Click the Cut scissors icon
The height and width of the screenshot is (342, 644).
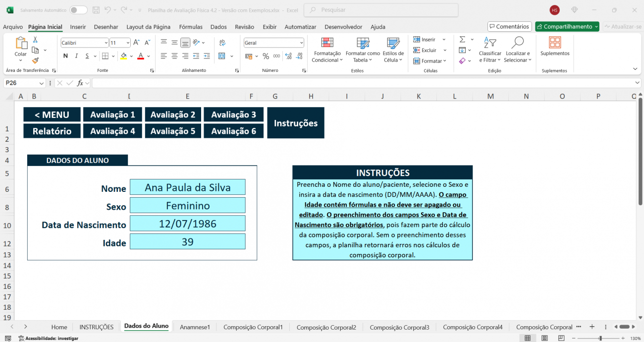point(35,40)
